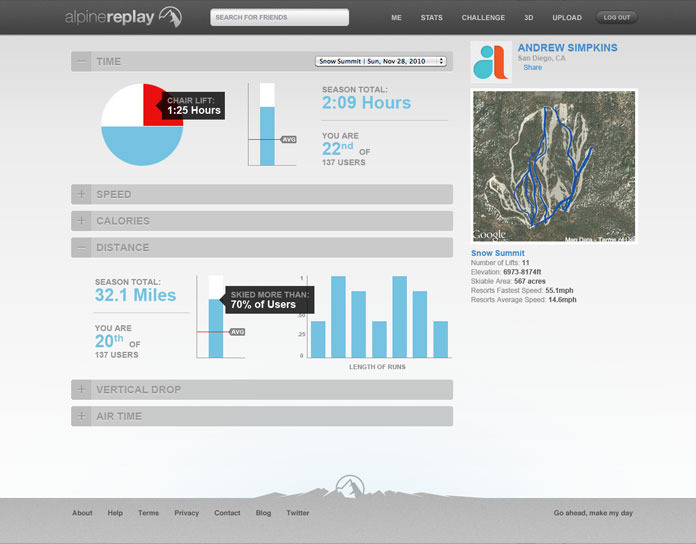Open the CHALLENGE nav item

(x=483, y=18)
